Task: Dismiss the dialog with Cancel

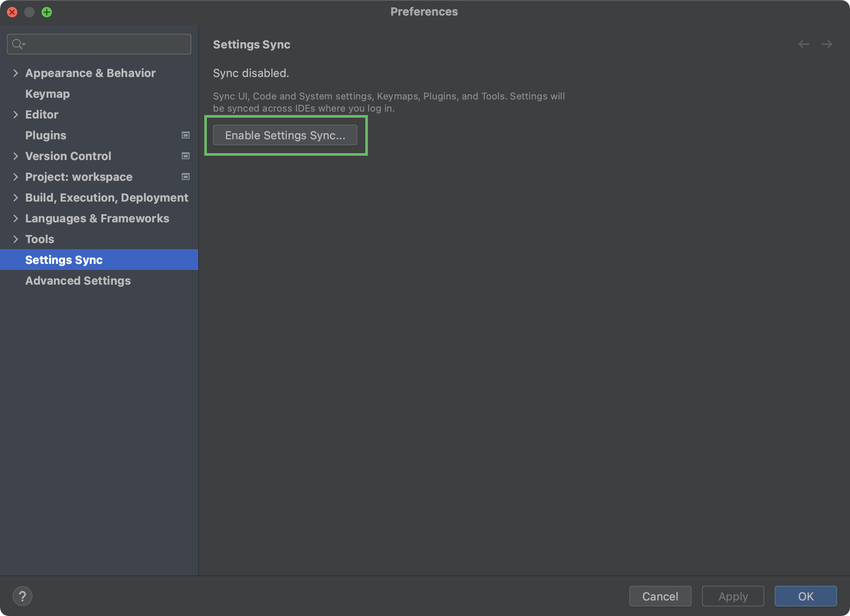Action: (x=660, y=596)
